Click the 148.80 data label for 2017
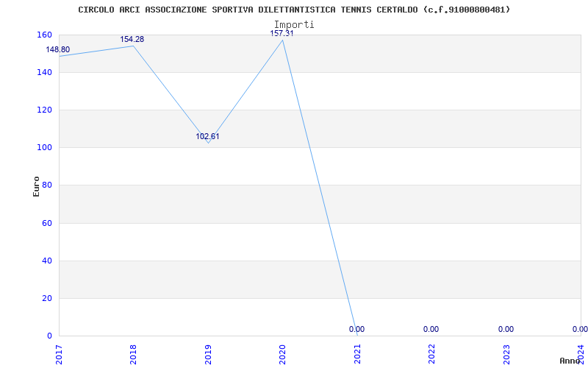 pyautogui.click(x=58, y=49)
